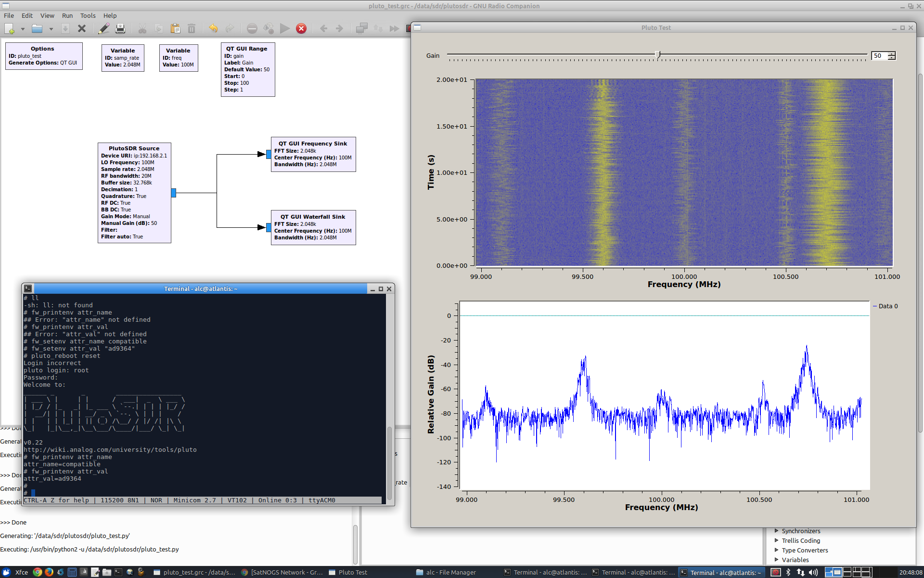Image resolution: width=924 pixels, height=578 pixels.
Task: Click the errors indicator toolbar icon
Action: pos(252,29)
